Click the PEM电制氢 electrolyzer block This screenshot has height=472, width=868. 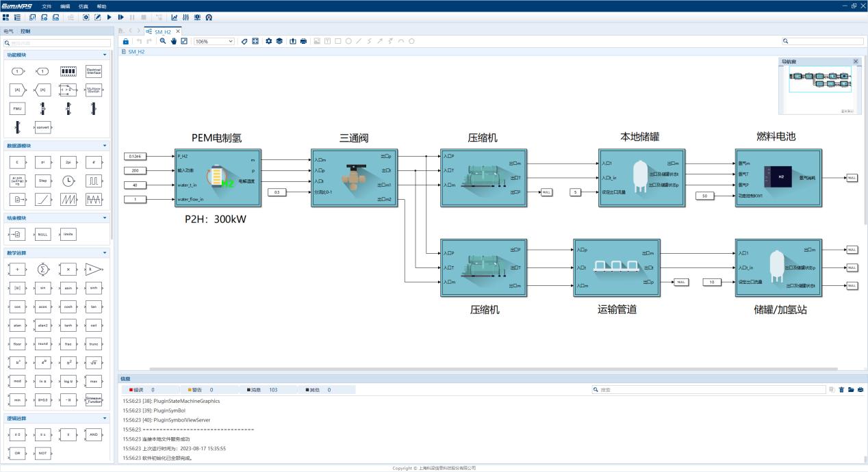click(218, 177)
